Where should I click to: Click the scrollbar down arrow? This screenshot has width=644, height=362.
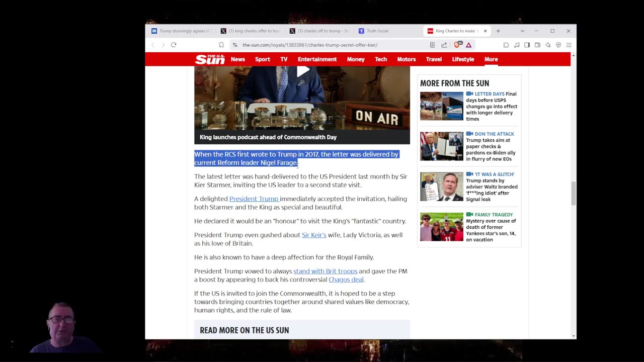574,336
